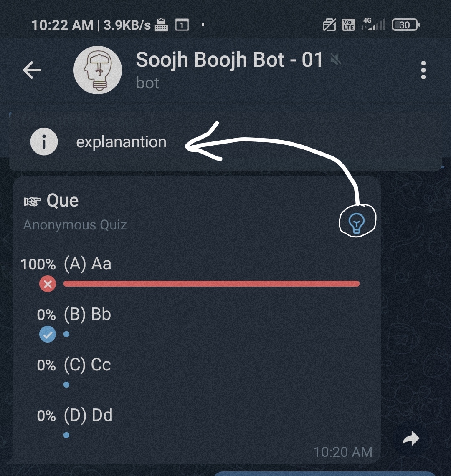Screen dimensions: 451x476
Task: Tap the muted notification icon beside chat title
Action: pyautogui.click(x=337, y=60)
